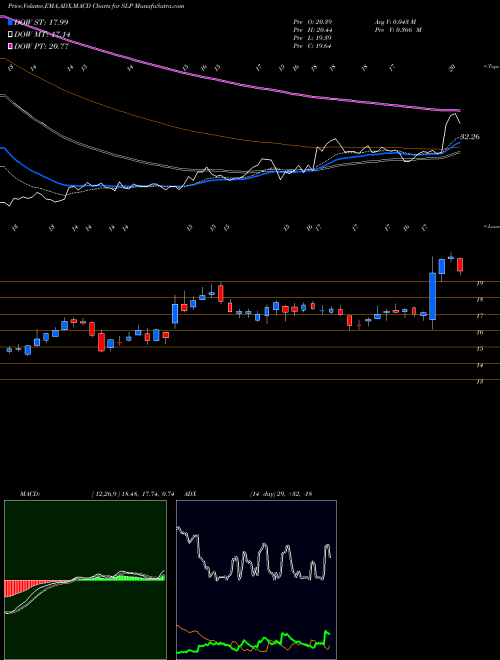Click the 'ADX' panel heading

191,494
